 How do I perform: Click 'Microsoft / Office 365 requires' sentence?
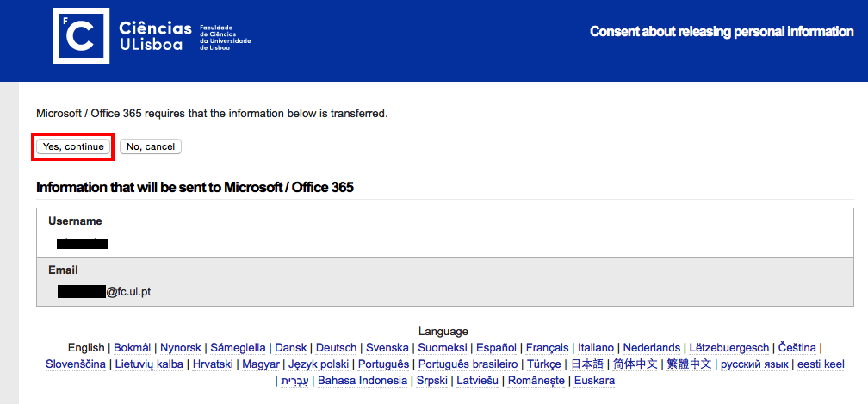[x=212, y=114]
